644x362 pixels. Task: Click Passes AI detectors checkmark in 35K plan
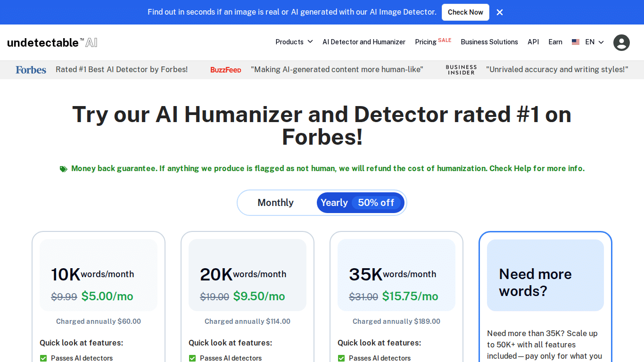coord(341,358)
